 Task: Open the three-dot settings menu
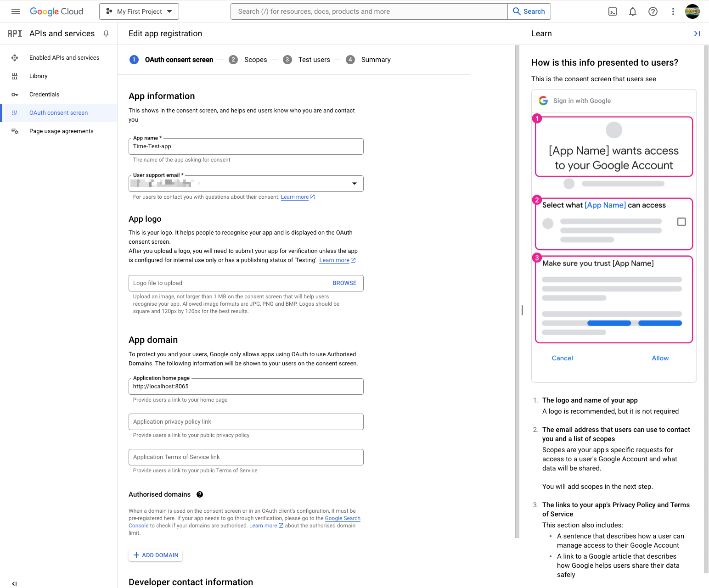coord(673,11)
